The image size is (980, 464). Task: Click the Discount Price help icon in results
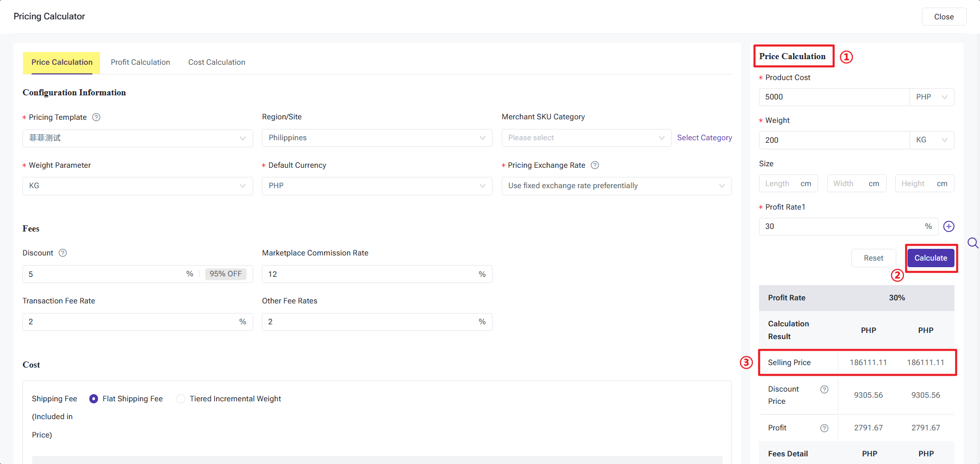[x=824, y=390]
